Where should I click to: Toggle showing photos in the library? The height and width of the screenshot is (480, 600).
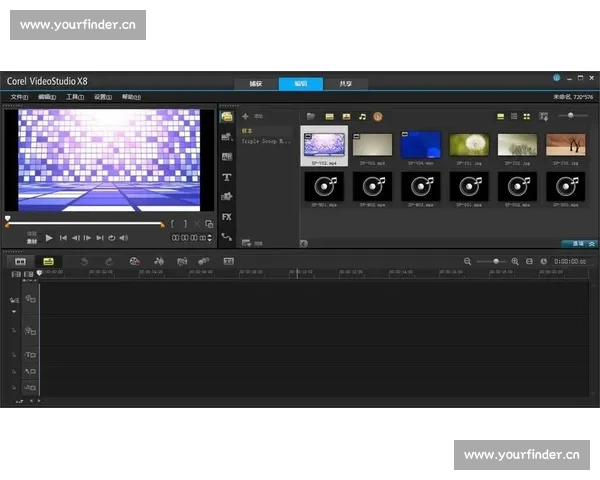point(346,117)
